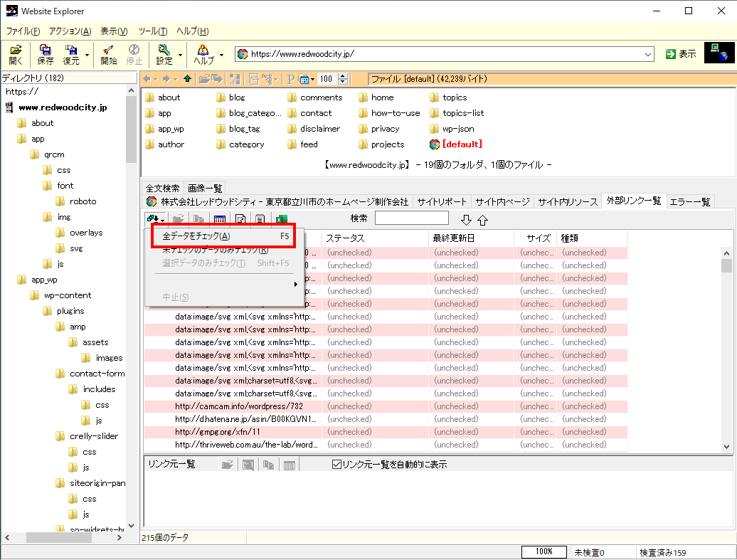
Task: Open the calendar icon dropdown arrow
Action: [x=312, y=80]
